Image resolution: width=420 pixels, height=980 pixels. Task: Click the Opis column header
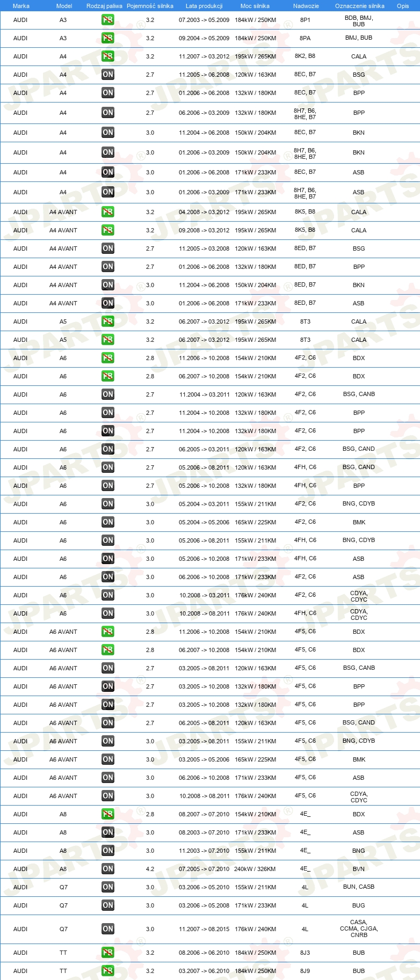(x=403, y=6)
